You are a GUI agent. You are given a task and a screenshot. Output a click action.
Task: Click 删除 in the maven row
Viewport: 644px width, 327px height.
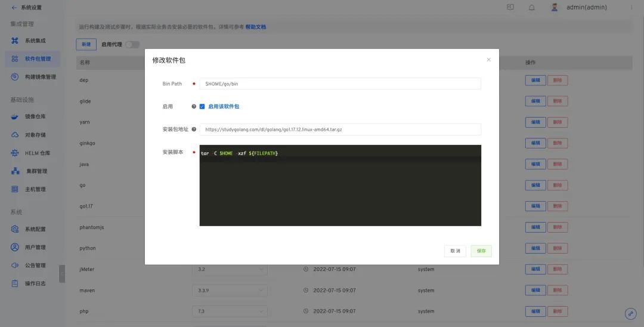pyautogui.click(x=558, y=291)
